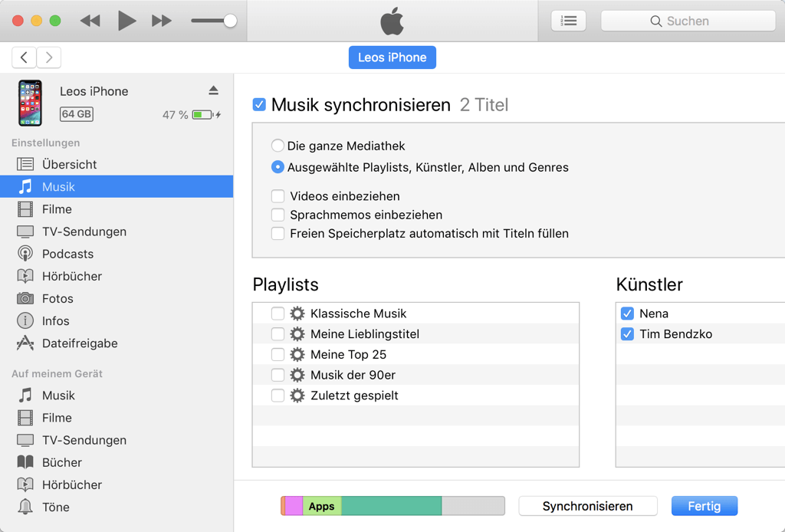Select Fotos camera icon in sidebar
Image resolution: width=785 pixels, height=532 pixels.
25,299
